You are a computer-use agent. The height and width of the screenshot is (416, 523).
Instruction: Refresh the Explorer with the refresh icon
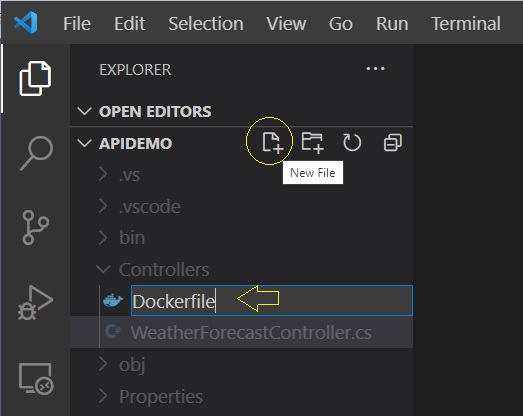(x=352, y=143)
